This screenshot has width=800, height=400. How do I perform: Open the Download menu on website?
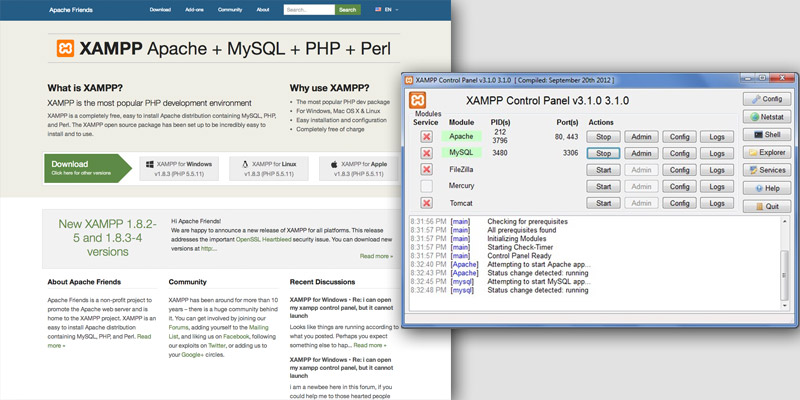pos(160,10)
